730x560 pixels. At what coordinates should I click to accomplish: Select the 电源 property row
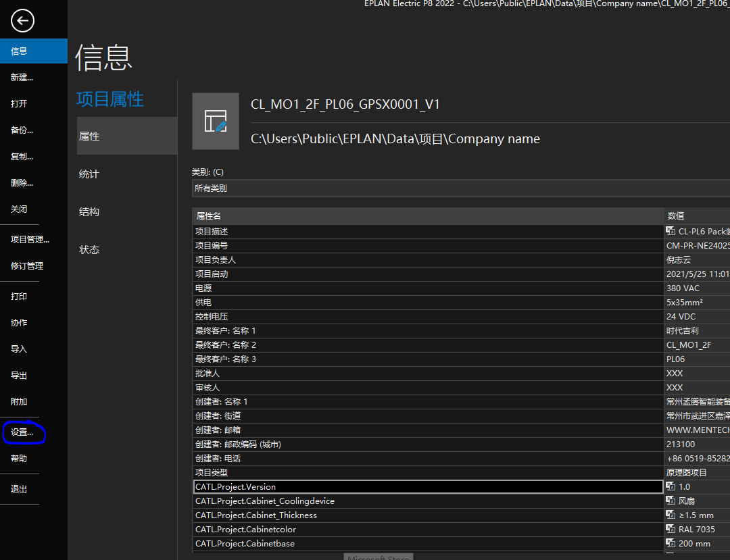[429, 288]
